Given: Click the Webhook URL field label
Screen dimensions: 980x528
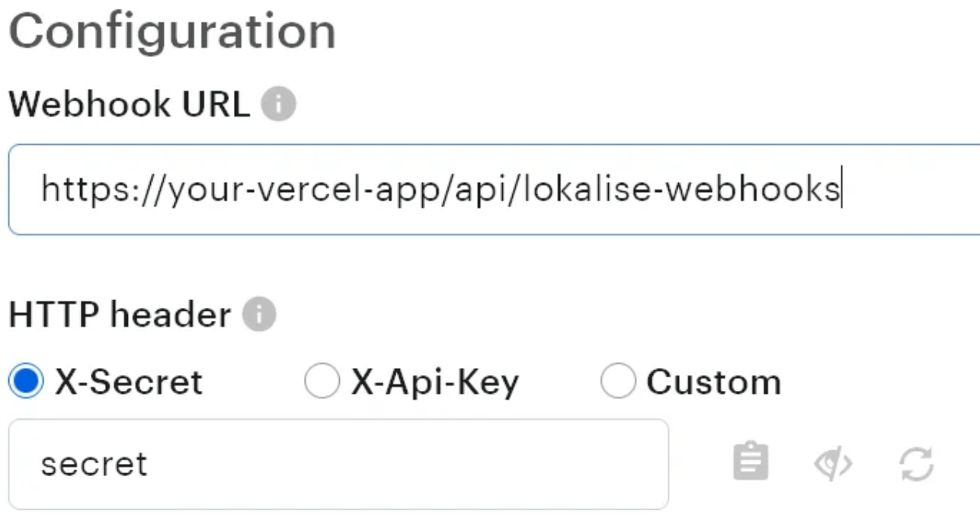Looking at the screenshot, I should click(x=129, y=104).
